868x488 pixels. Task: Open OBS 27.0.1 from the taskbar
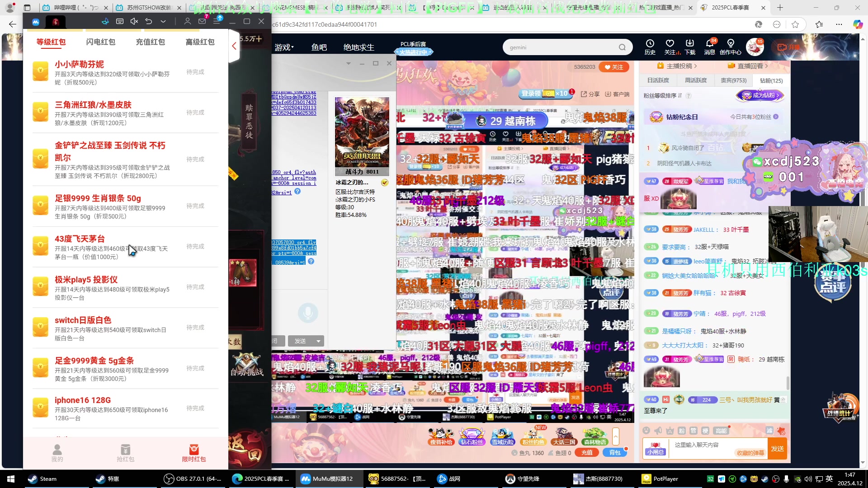click(x=193, y=479)
